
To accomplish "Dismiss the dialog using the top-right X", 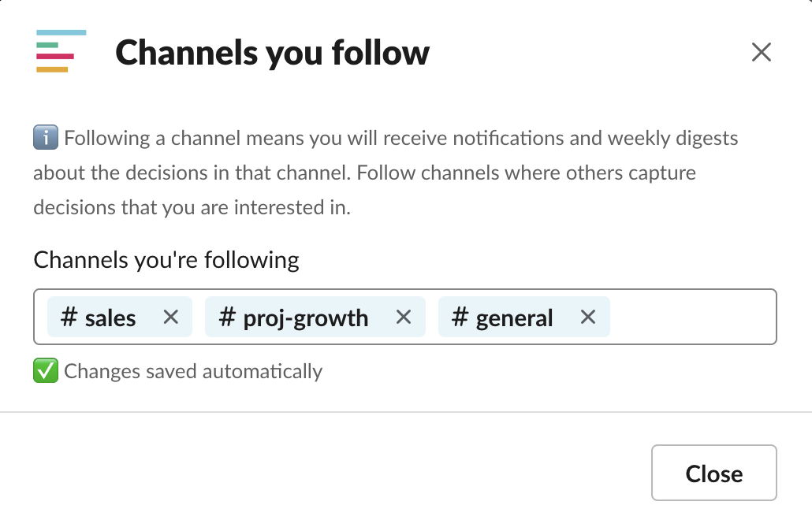I will coord(762,52).
